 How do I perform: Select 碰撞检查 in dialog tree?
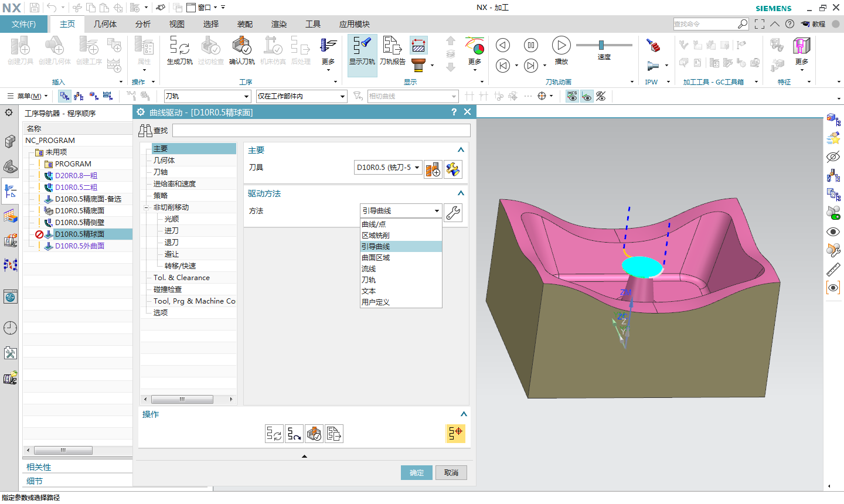point(168,289)
